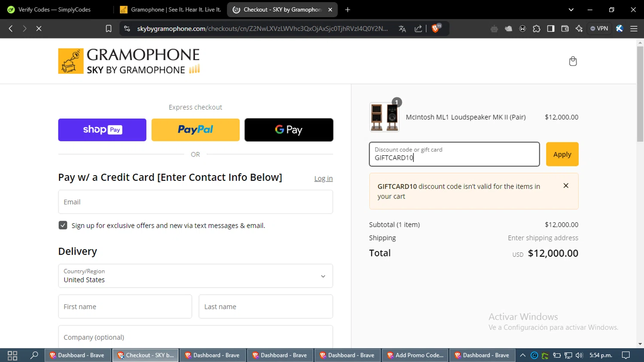The image size is (644, 362).
Task: Toggle the browser sidebar panel icon
Action: point(551,29)
